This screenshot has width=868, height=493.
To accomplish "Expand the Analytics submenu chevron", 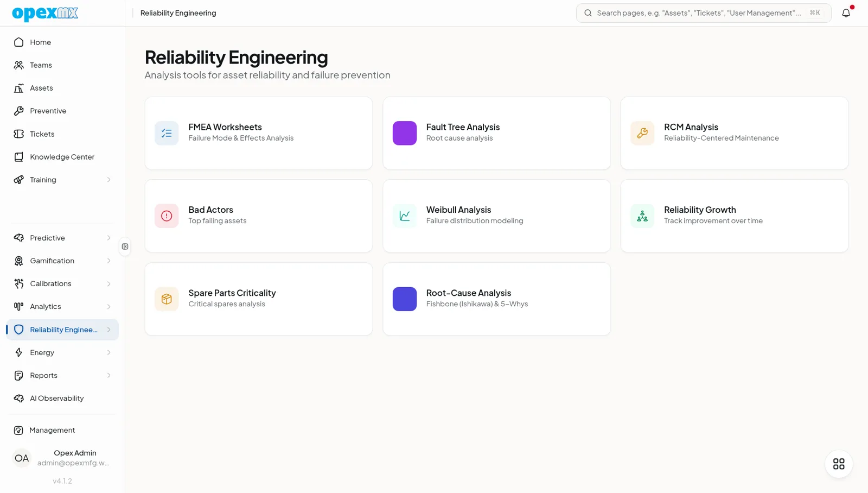I will (108, 306).
